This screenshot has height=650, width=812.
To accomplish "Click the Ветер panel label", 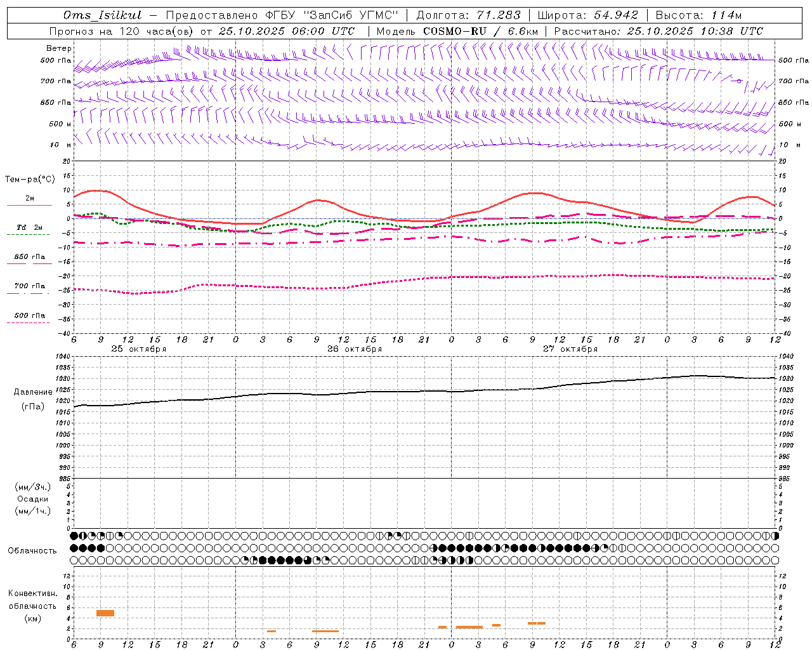I will [59, 48].
